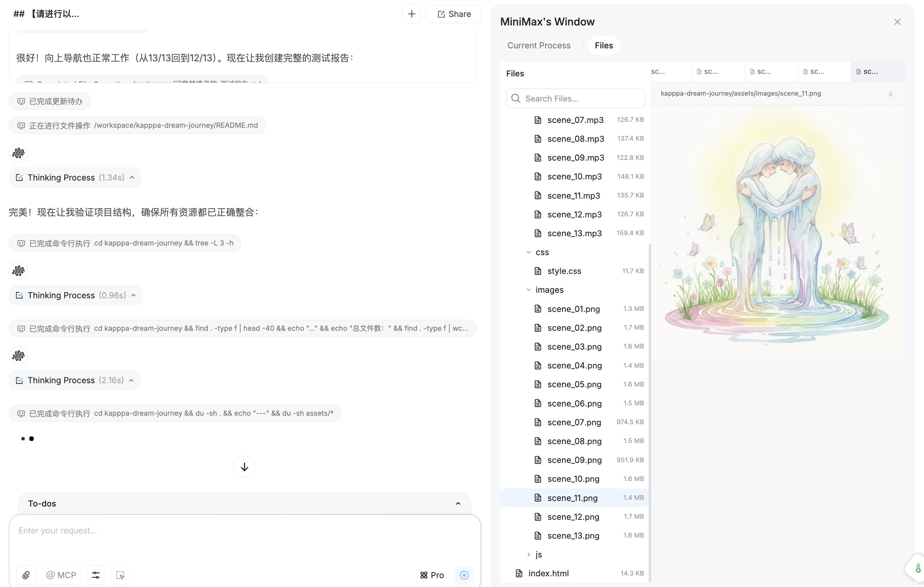Click the attach file paperclip icon
Image resolution: width=924 pixels, height=587 pixels.
[x=26, y=575]
